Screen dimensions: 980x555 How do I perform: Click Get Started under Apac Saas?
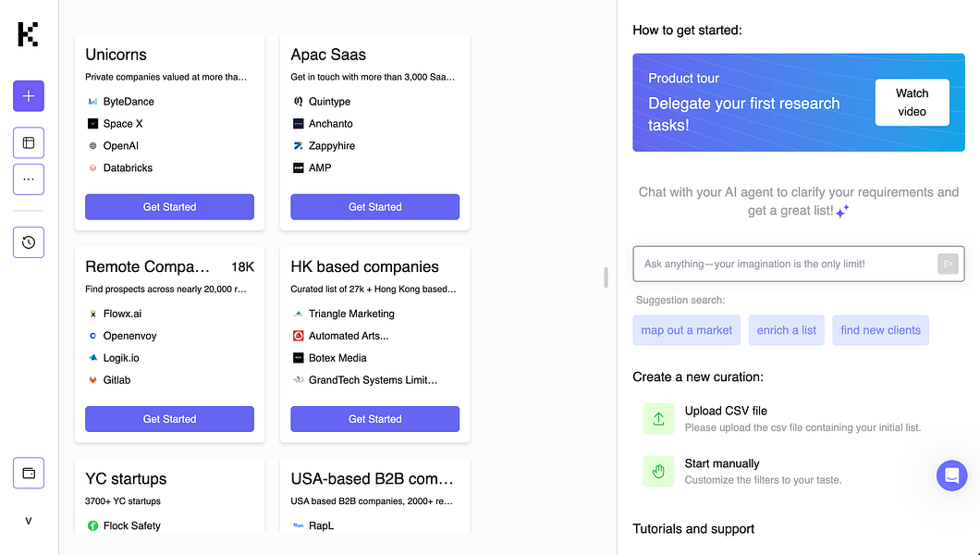(x=374, y=207)
